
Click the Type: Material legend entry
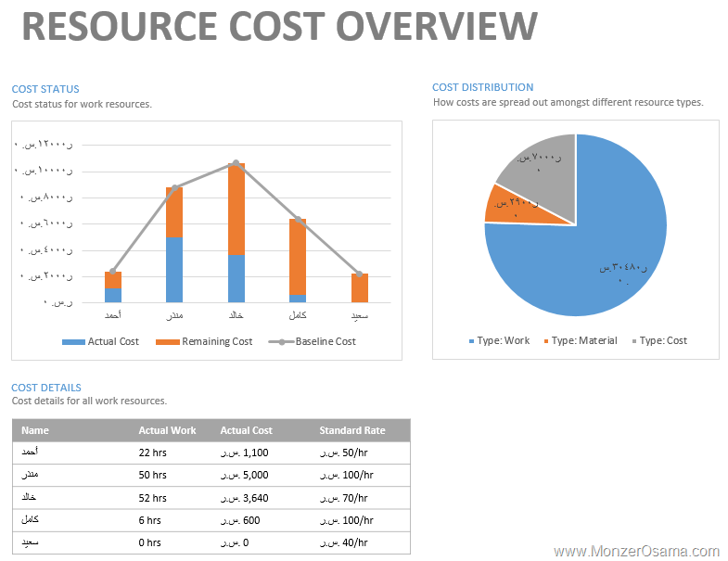coord(580,341)
